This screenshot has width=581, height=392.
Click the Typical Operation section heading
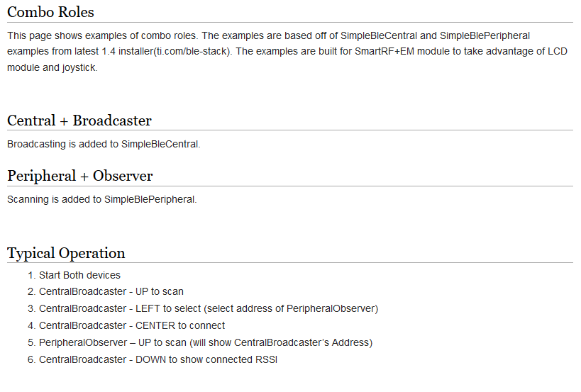click(x=66, y=253)
